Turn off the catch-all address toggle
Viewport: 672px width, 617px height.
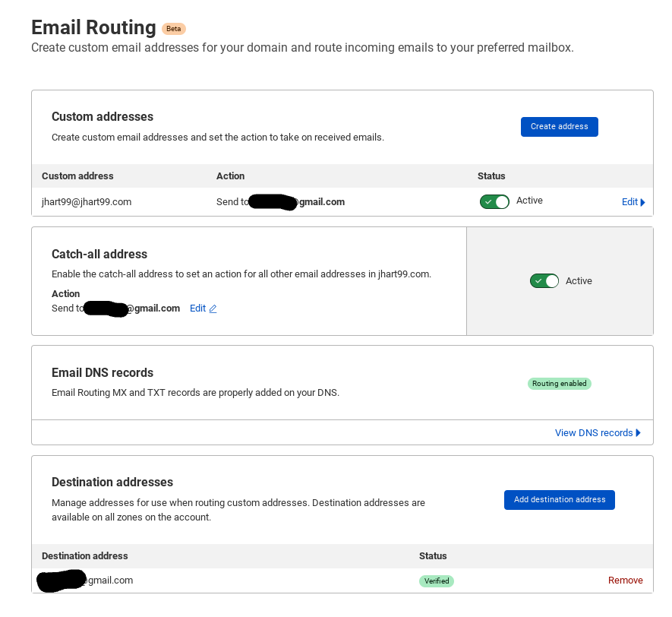544,281
